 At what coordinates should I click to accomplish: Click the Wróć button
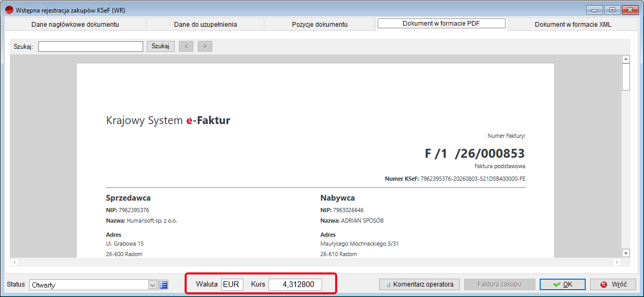[x=613, y=284]
